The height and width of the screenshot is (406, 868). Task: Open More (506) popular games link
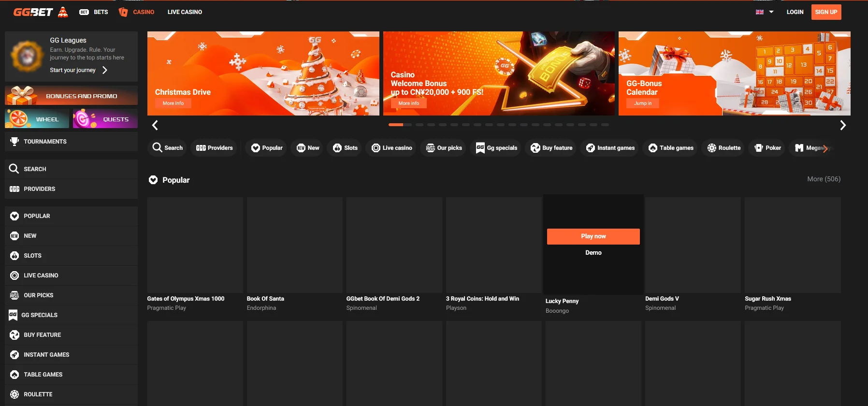[x=824, y=179]
